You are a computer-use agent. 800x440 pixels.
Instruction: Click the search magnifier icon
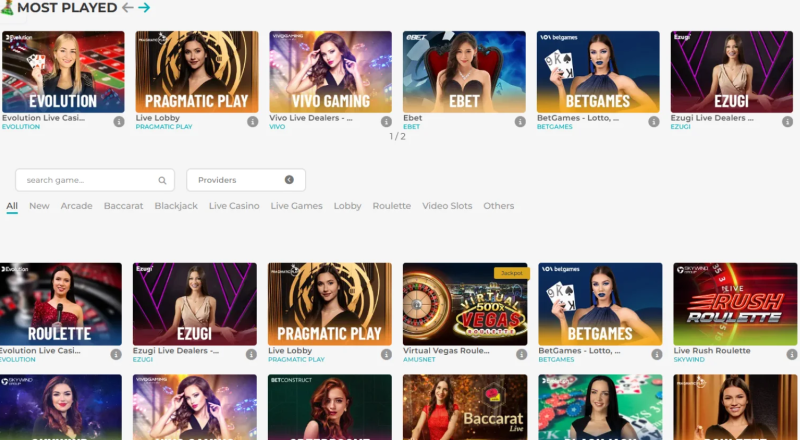coord(162,180)
